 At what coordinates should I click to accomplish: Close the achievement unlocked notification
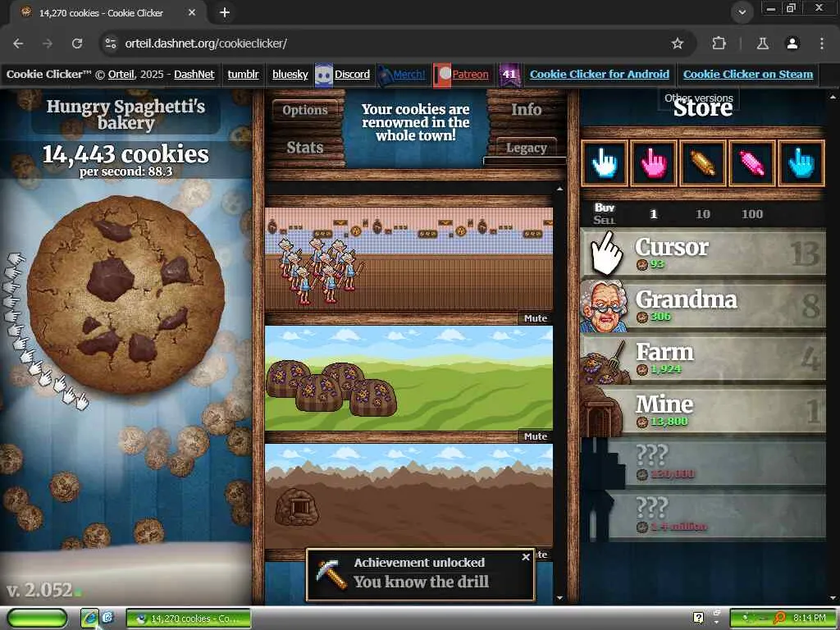click(x=526, y=557)
